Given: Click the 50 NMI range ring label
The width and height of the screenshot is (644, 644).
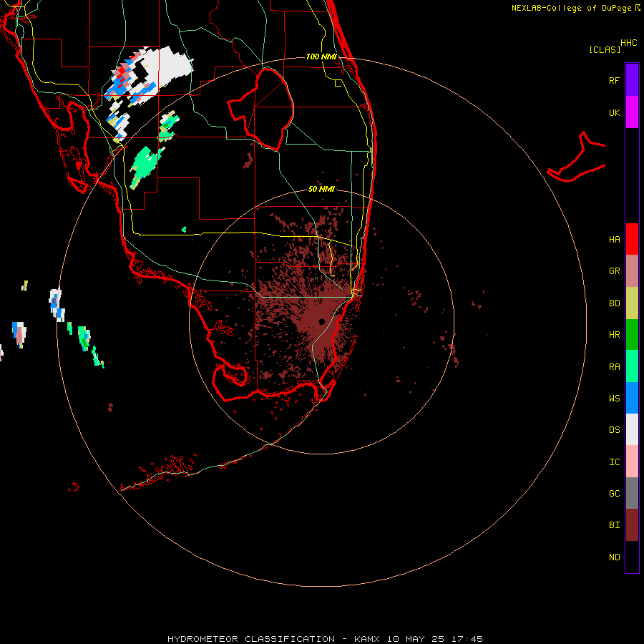Looking at the screenshot, I should (321, 189).
